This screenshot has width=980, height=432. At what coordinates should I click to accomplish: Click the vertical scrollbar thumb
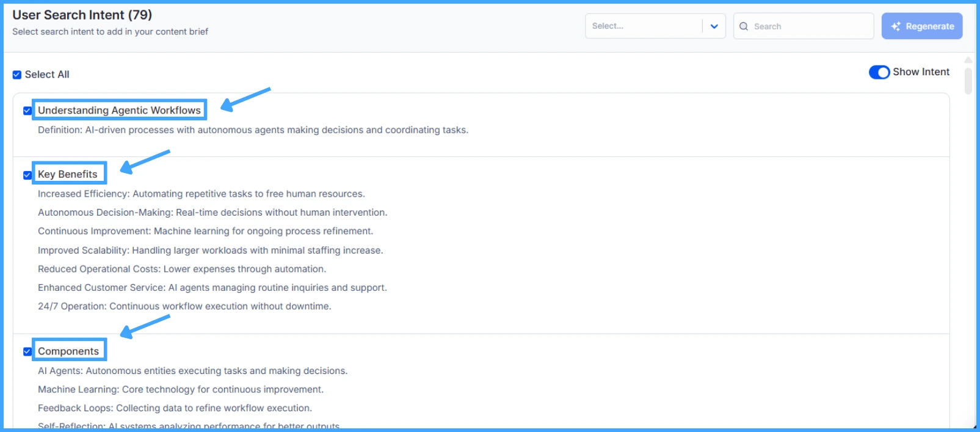coord(968,81)
